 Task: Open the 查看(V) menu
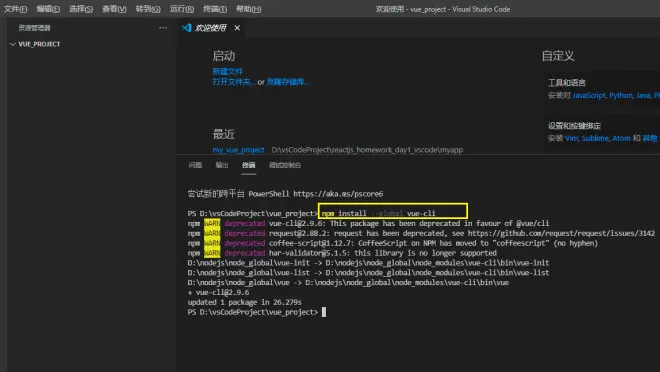(x=114, y=9)
